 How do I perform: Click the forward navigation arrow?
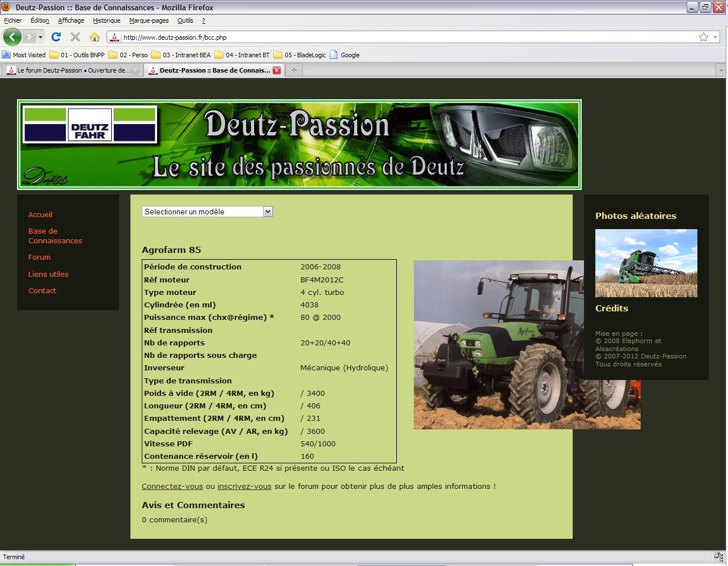29,37
